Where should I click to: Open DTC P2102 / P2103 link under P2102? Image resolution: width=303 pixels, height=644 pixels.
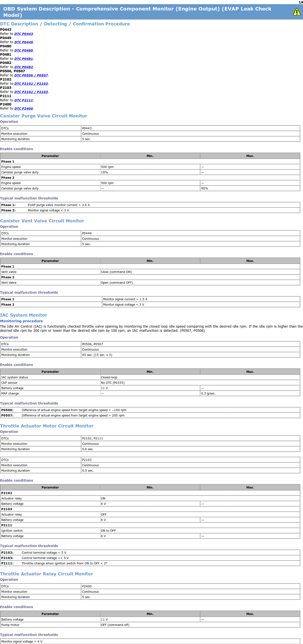click(x=31, y=83)
